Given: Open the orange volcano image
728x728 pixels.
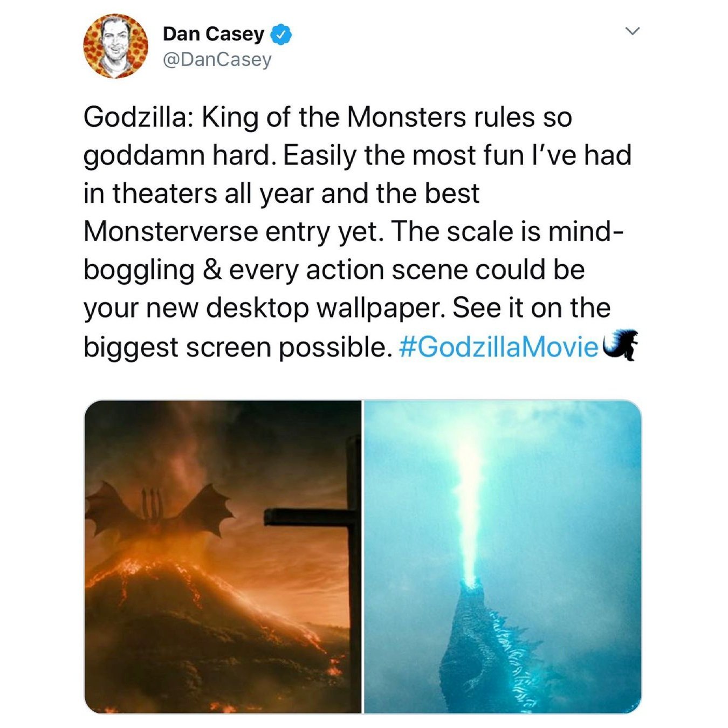Looking at the screenshot, I should (223, 557).
